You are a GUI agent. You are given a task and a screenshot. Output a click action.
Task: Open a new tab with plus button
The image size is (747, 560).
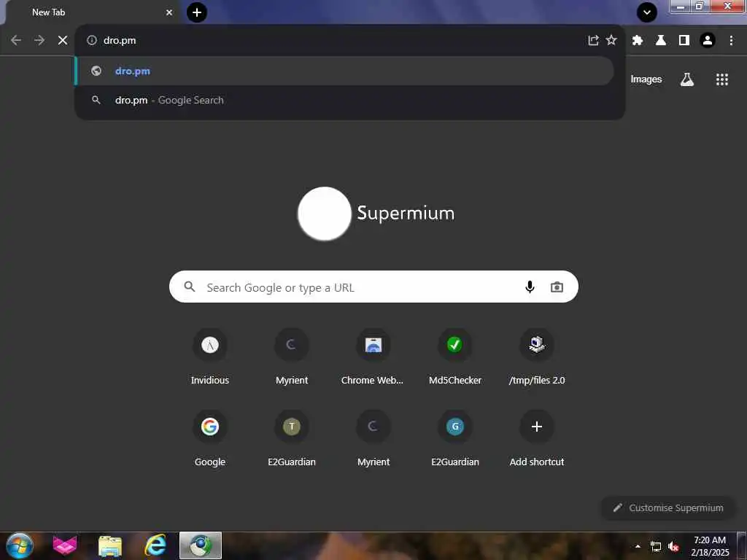point(197,12)
